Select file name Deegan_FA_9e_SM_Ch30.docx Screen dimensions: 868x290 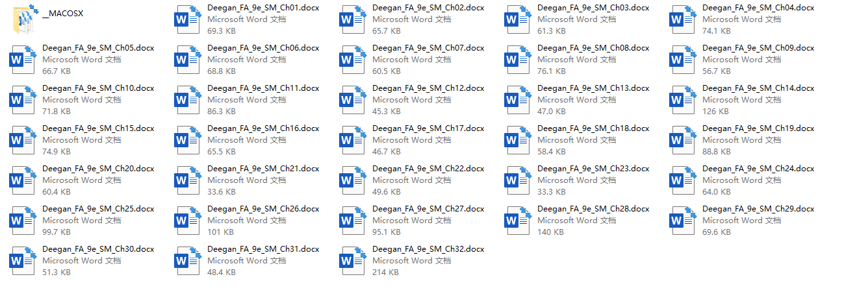98,249
